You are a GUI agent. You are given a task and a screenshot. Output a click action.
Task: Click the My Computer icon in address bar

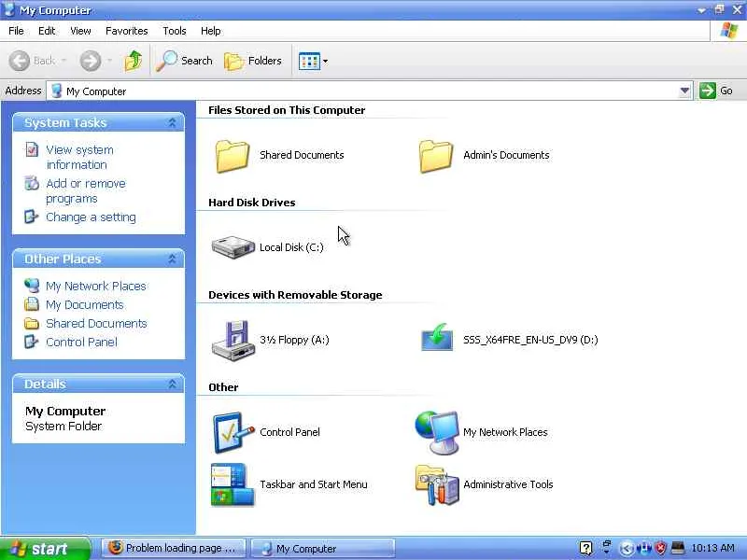[x=57, y=91]
